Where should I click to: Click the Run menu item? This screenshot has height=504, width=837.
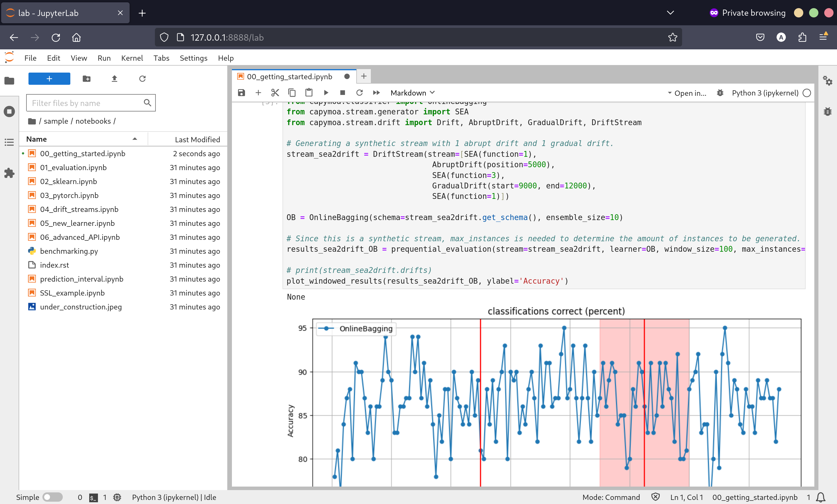[x=104, y=58]
